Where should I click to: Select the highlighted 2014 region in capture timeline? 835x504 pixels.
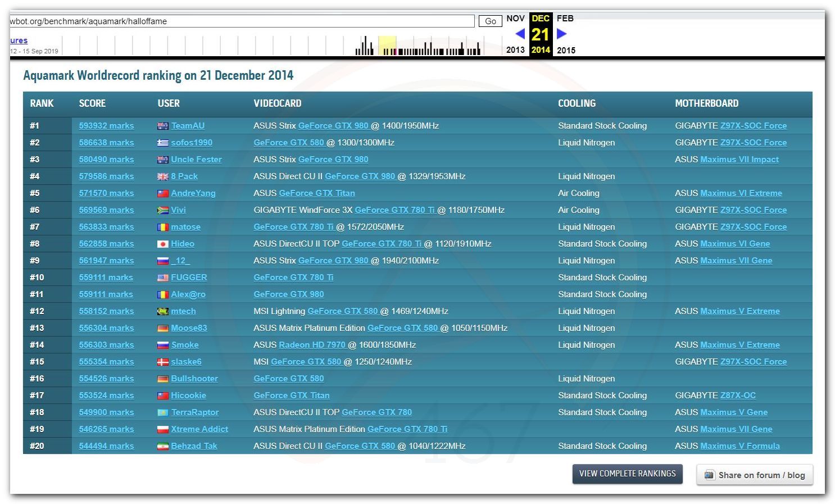coord(387,46)
